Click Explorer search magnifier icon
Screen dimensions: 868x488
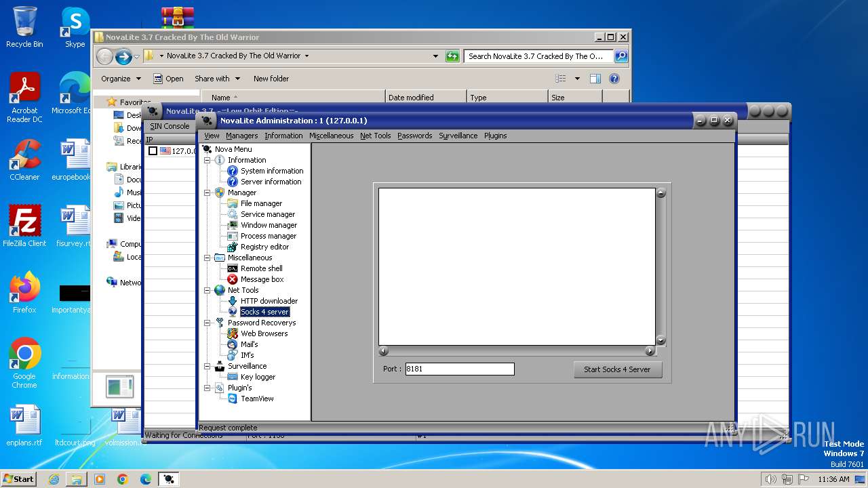tap(620, 56)
